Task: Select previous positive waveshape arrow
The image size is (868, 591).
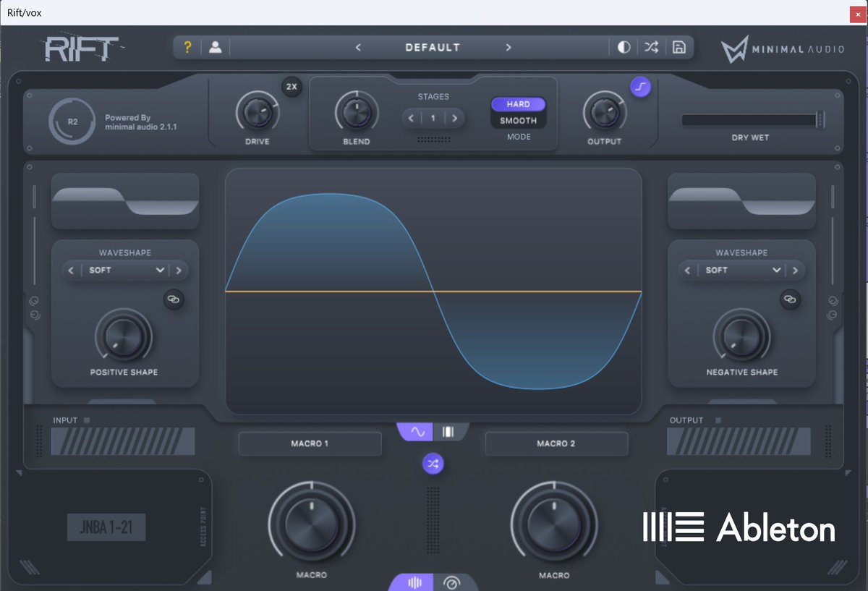Action: 71,271
